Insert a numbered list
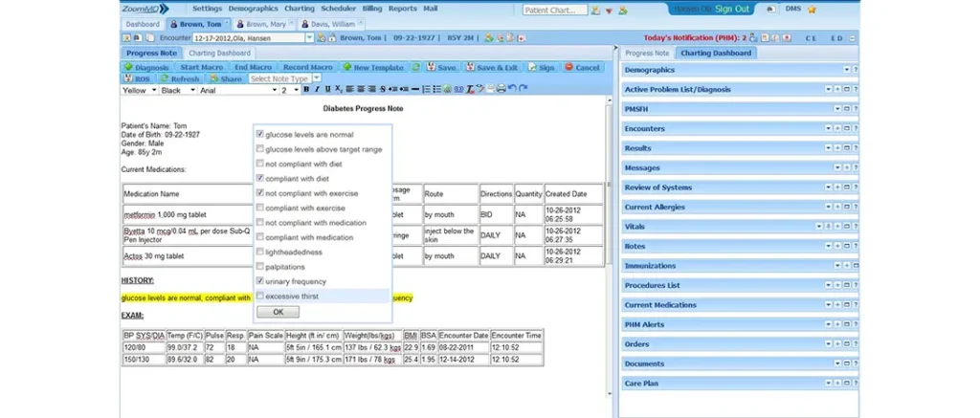Viewport: 980px width, 418px height. [x=426, y=89]
